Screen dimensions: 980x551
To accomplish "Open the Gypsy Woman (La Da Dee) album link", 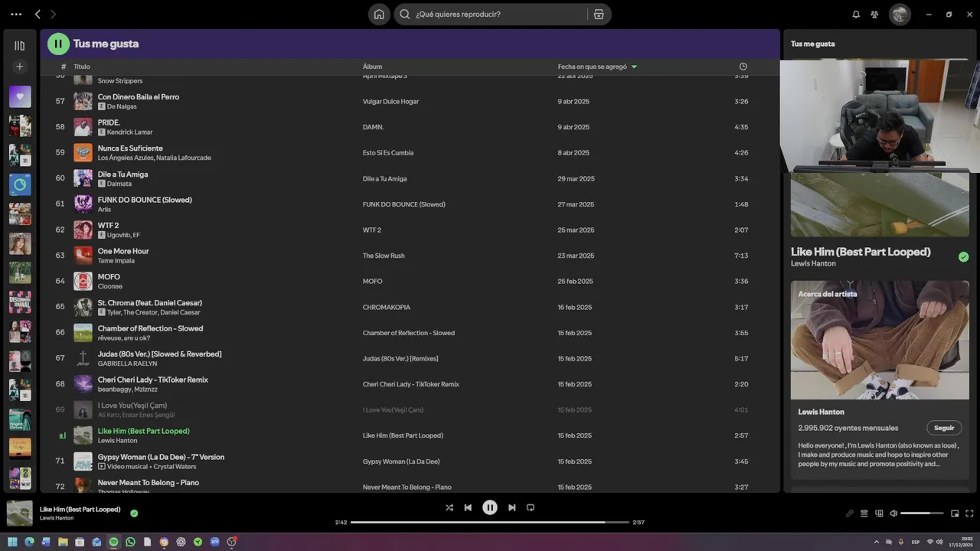I will (401, 461).
